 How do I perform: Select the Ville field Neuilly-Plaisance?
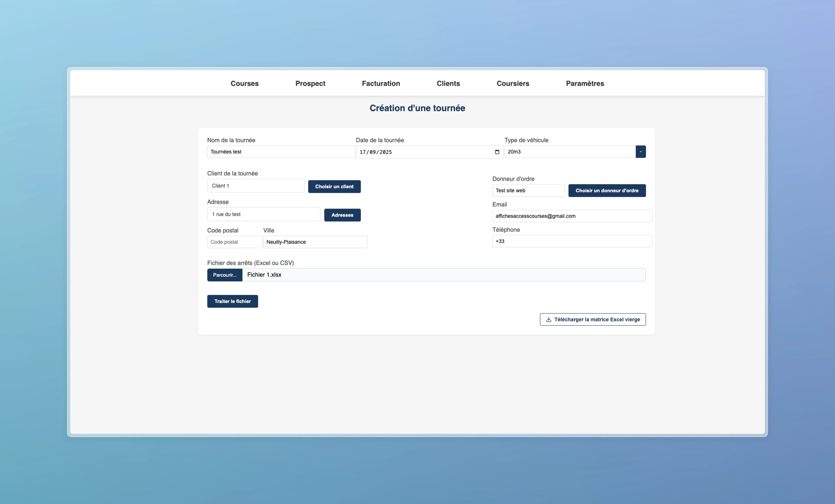pyautogui.click(x=315, y=242)
